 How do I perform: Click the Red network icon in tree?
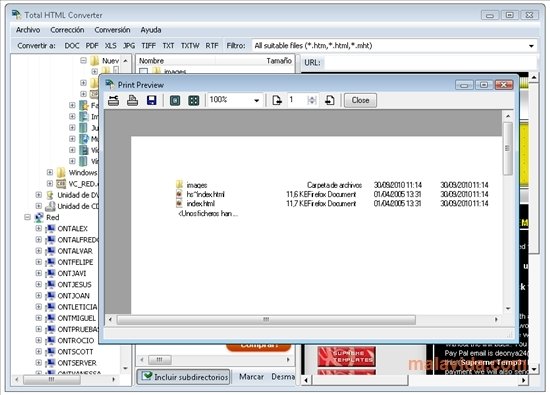coord(39,217)
